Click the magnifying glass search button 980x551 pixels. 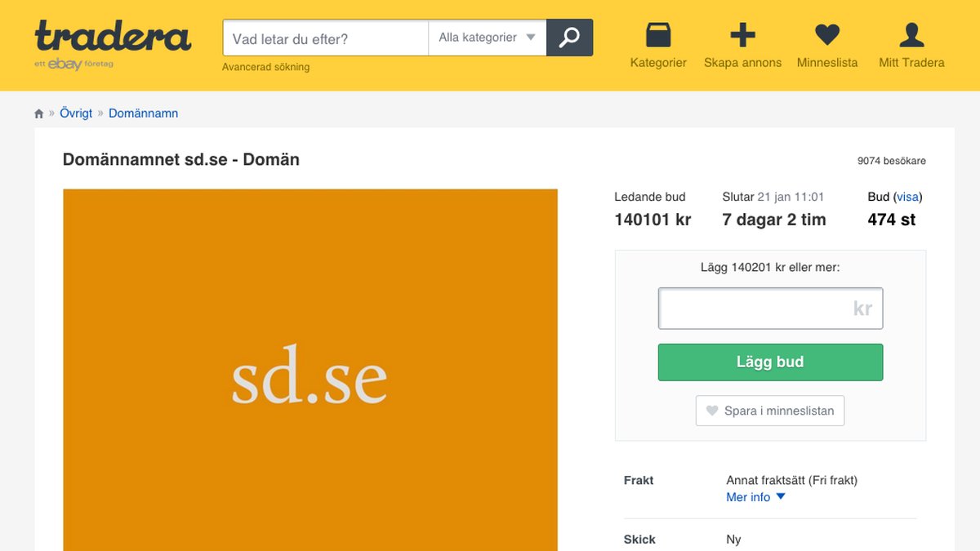coord(569,38)
